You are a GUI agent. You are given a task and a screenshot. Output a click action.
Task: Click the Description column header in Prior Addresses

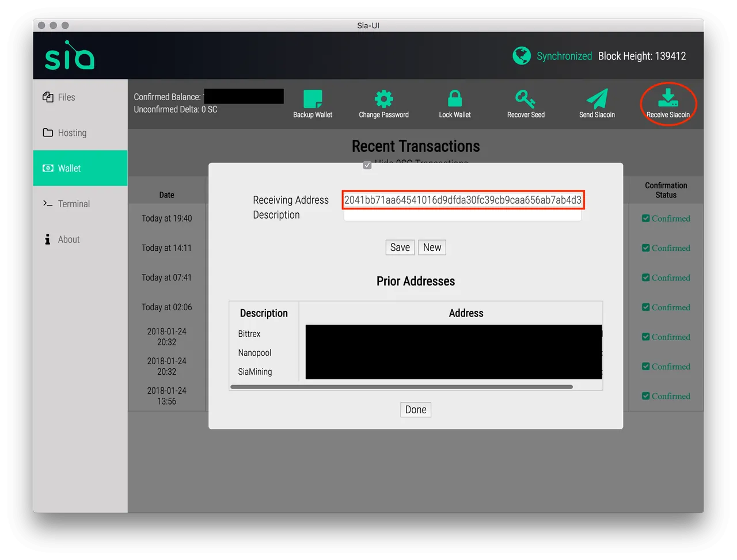pos(264,313)
